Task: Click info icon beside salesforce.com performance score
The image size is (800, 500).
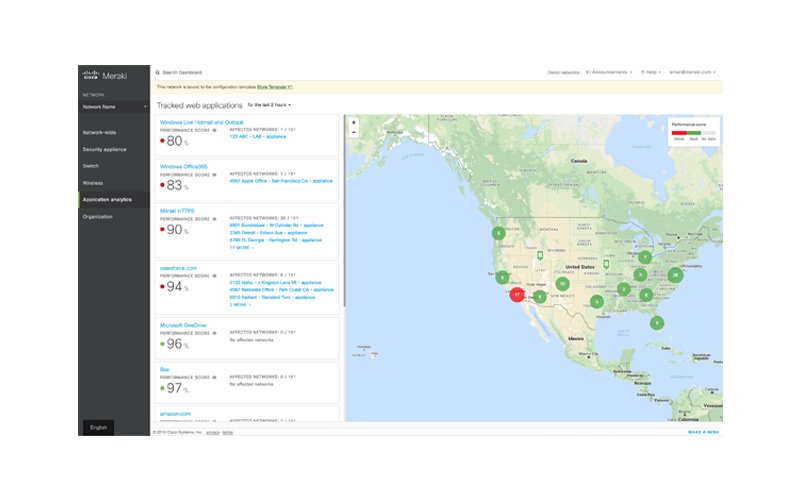Action: coord(214,276)
